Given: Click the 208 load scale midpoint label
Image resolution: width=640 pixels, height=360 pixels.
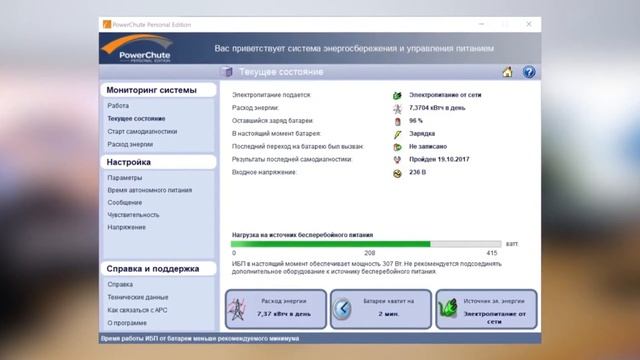Looking at the screenshot, I should 369,253.
